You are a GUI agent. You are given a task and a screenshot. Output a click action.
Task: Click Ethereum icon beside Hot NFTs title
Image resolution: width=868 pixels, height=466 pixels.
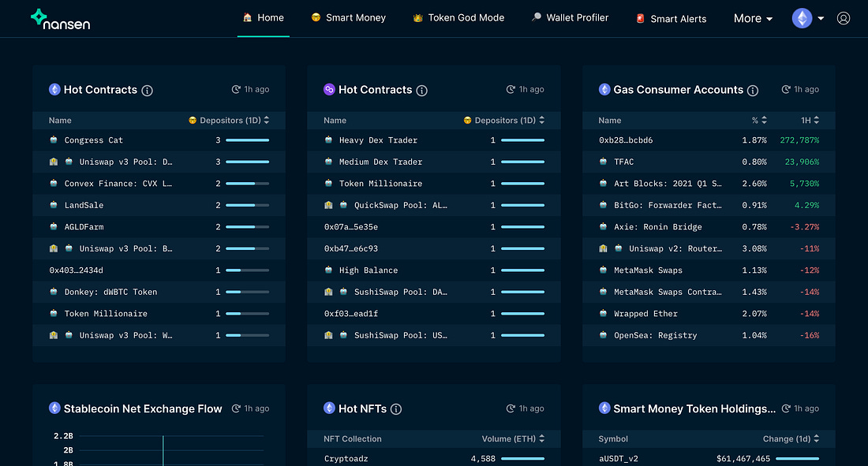(329, 408)
